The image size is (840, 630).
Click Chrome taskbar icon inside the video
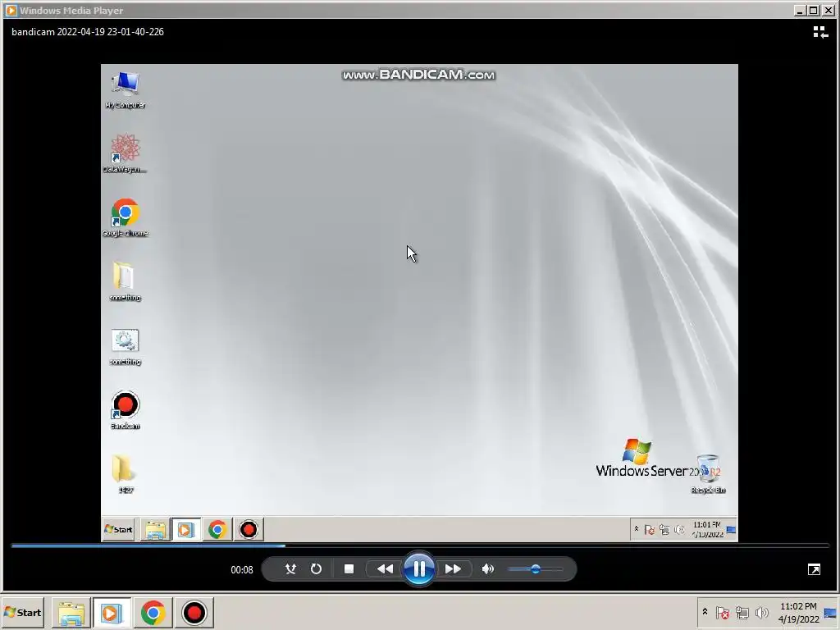coord(217,530)
